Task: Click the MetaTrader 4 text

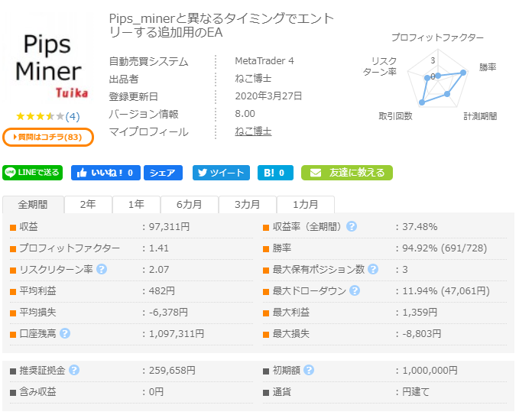Action: 264,60
